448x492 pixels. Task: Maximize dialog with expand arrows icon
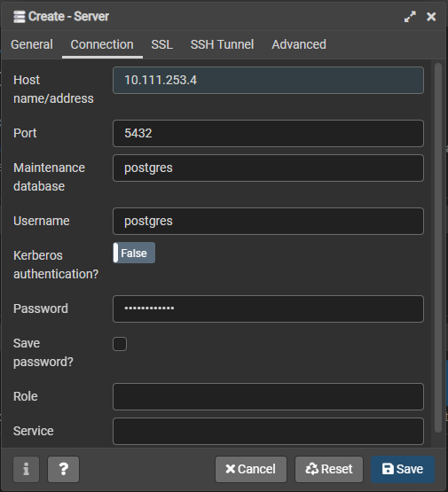pos(410,17)
